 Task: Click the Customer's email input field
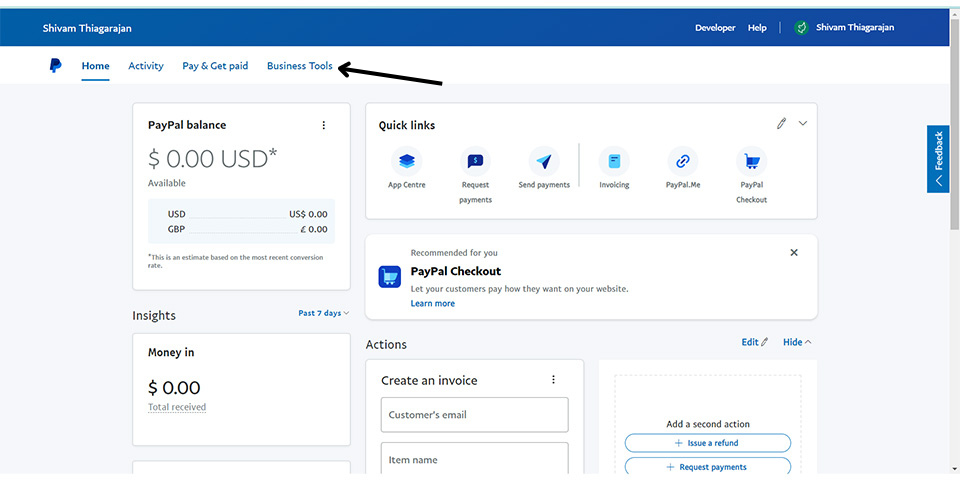click(474, 415)
